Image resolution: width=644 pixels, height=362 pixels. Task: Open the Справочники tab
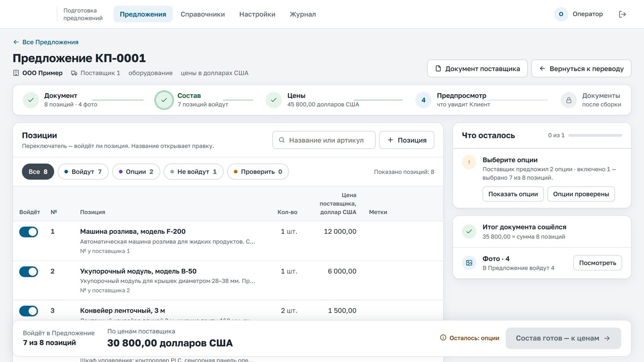pyautogui.click(x=203, y=14)
